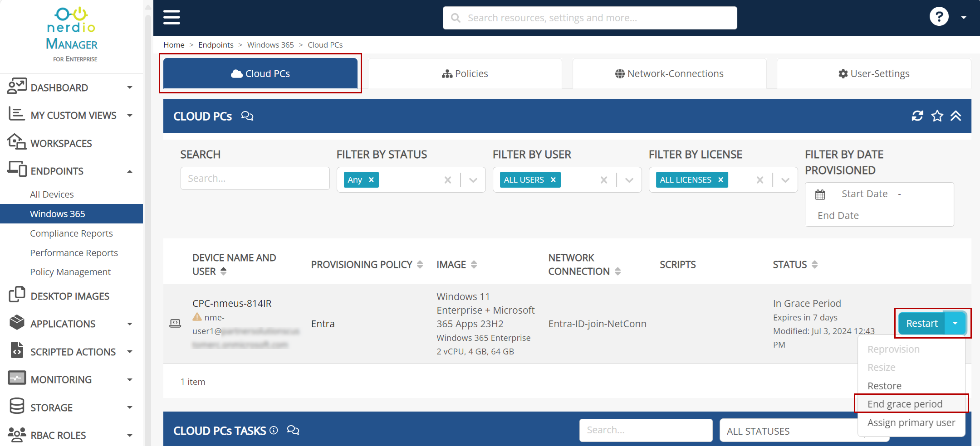Favorite the Cloud PCs panel with star
Image resolution: width=980 pixels, height=446 pixels.
(937, 116)
